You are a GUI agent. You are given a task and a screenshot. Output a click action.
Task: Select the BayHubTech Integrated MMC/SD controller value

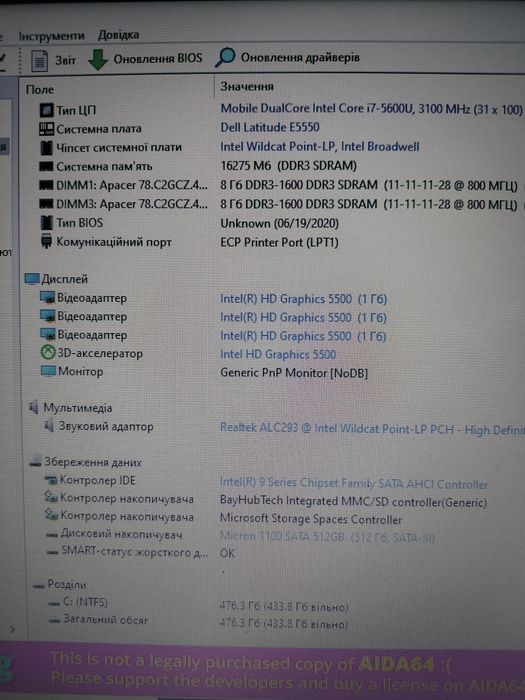click(353, 502)
